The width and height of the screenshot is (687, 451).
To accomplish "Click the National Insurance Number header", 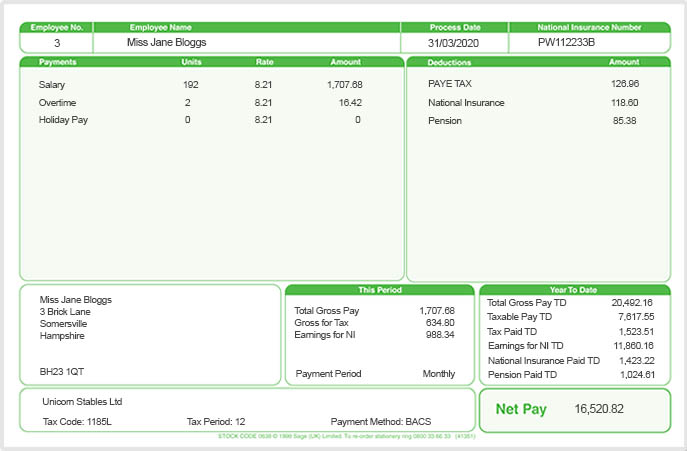I will [x=589, y=27].
